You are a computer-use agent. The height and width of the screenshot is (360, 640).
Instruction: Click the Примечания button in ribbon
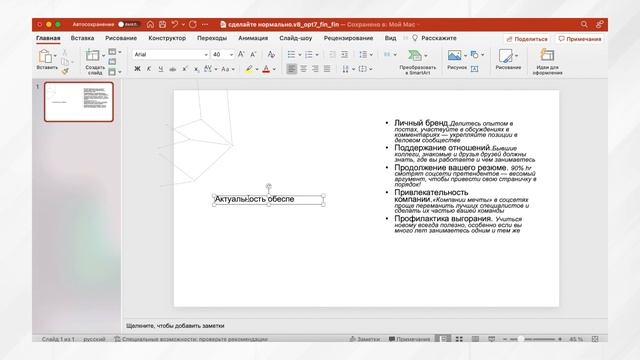click(580, 39)
